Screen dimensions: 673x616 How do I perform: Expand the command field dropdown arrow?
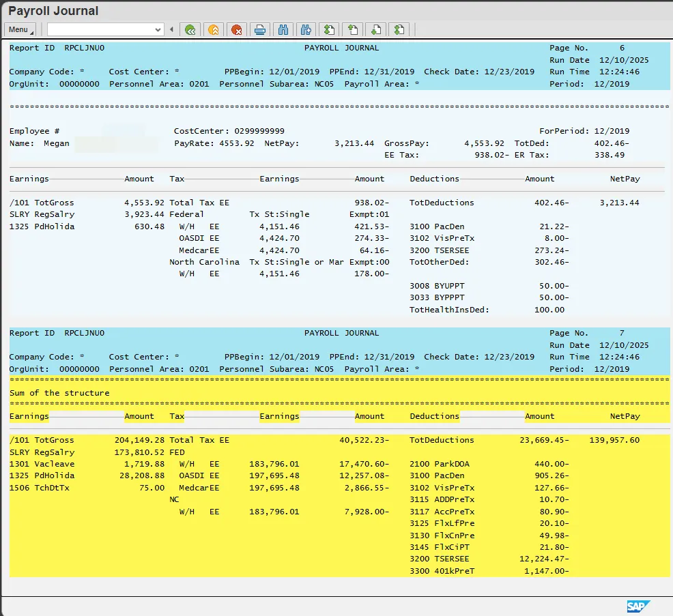158,29
